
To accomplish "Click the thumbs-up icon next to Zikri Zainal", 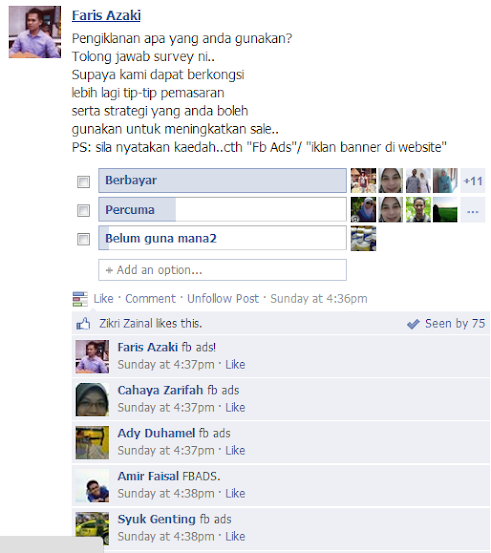I will click(x=83, y=323).
